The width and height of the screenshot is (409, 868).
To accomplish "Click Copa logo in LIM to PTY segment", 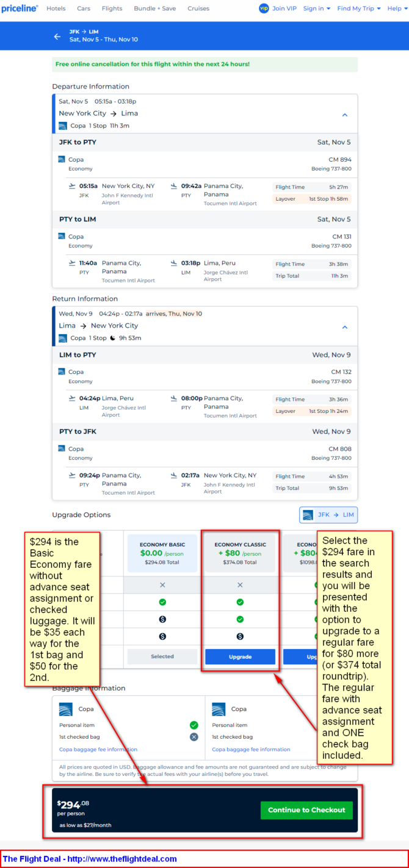I will pos(62,371).
